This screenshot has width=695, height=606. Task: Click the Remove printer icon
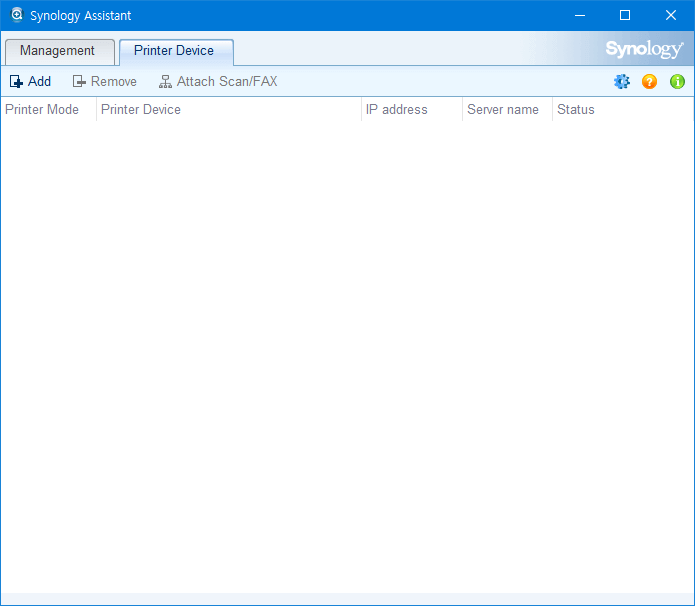79,82
